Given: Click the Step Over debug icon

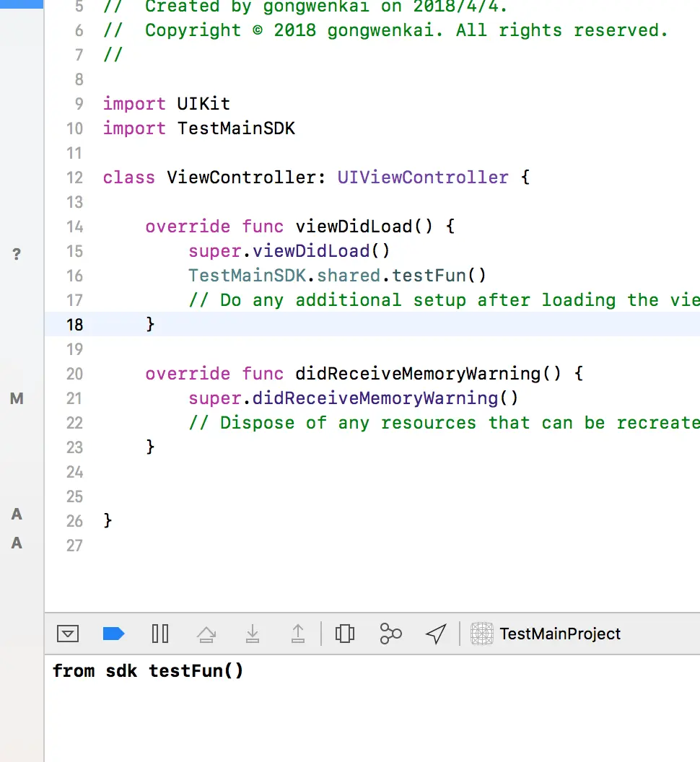Looking at the screenshot, I should [206, 634].
